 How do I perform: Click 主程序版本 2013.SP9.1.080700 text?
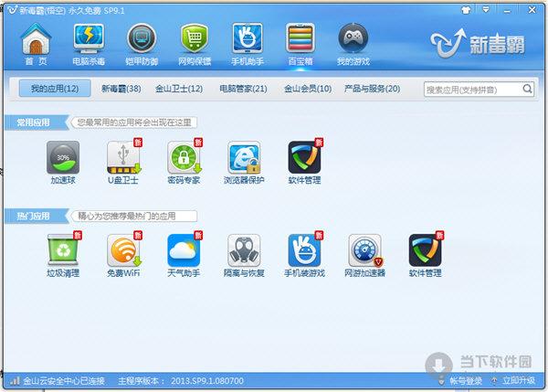click(181, 380)
